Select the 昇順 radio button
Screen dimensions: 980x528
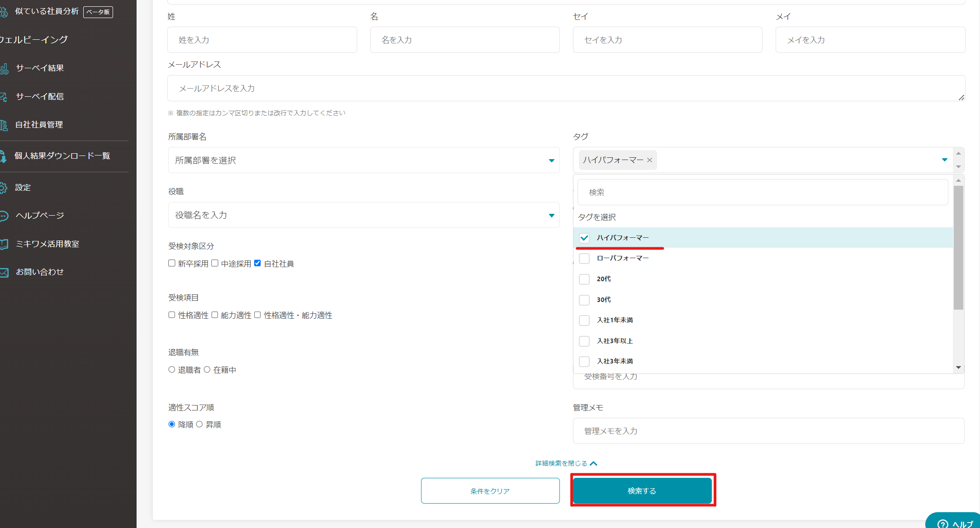(x=199, y=424)
